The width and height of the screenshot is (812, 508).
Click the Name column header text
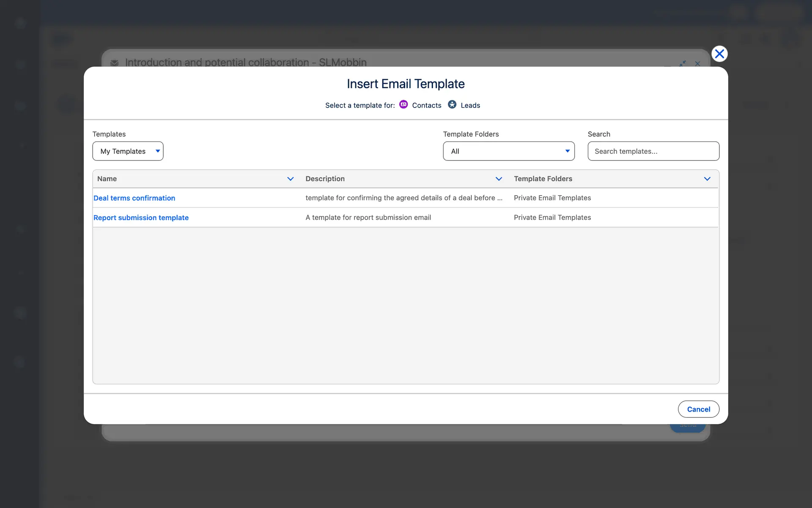[x=107, y=179]
